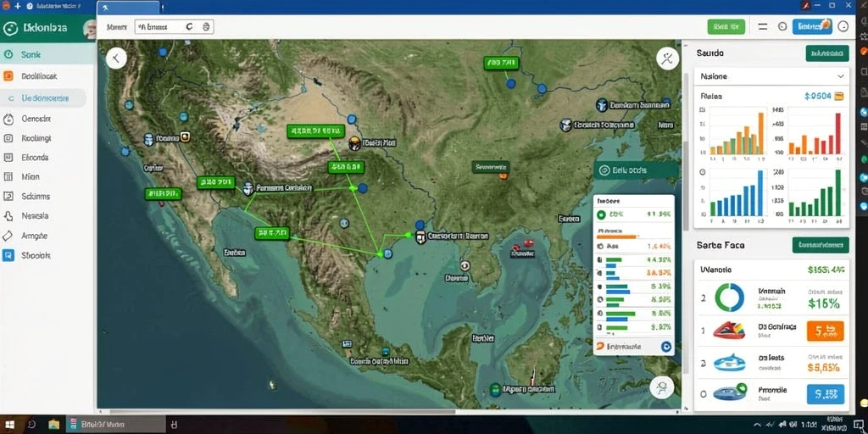
Task: Click the orange progress bar in the popup
Action: click(x=617, y=236)
